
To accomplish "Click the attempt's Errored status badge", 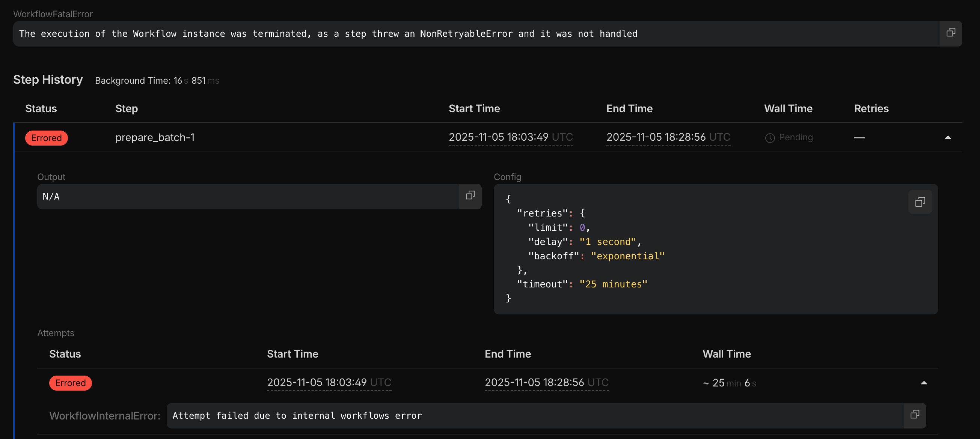I will [70, 383].
